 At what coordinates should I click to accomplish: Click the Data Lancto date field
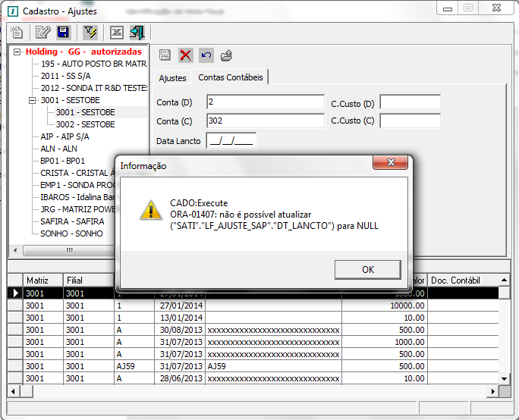coord(231,140)
